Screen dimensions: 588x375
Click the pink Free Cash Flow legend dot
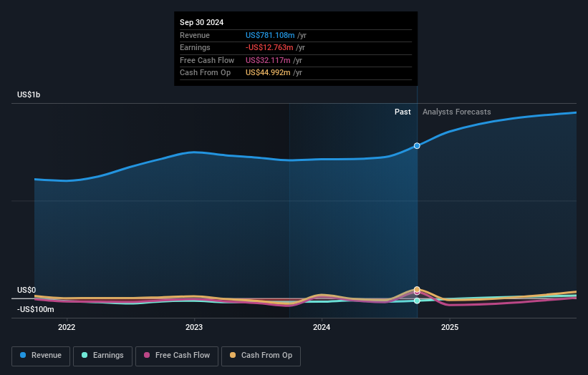click(x=147, y=355)
